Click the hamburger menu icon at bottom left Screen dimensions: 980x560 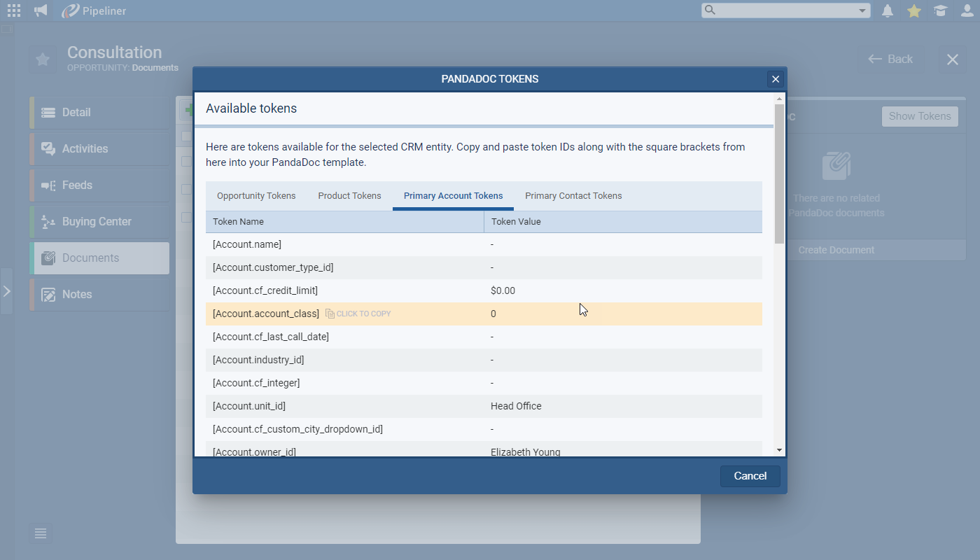pyautogui.click(x=41, y=533)
